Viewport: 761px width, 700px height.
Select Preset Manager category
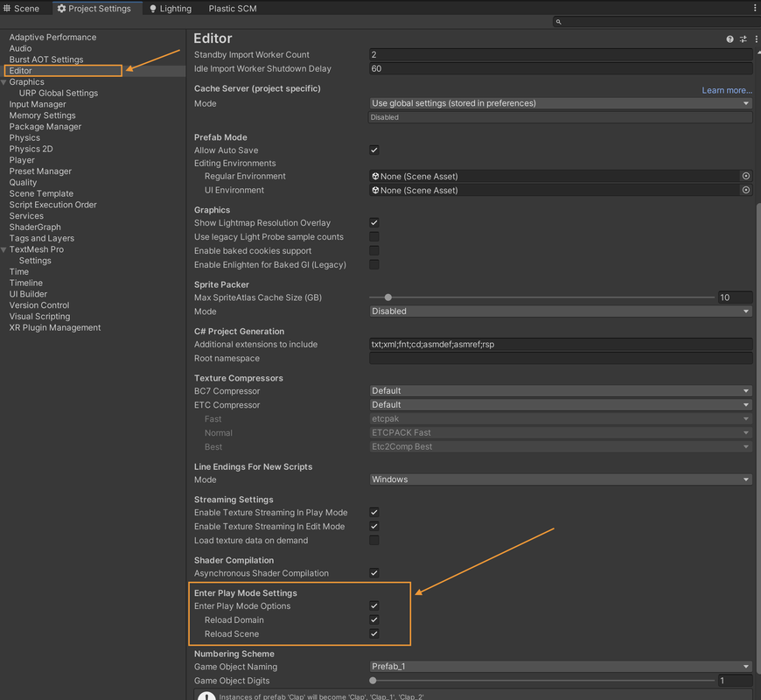pyautogui.click(x=40, y=171)
